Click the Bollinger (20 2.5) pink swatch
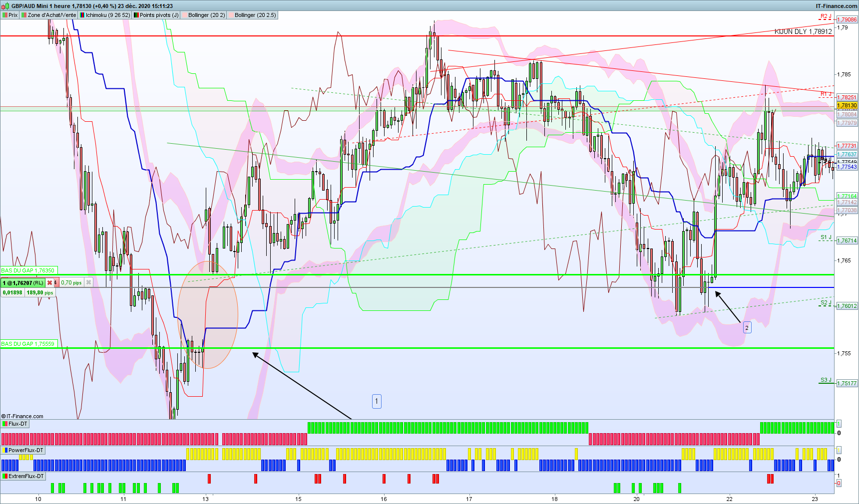The width and height of the screenshot is (859, 504). tap(231, 15)
